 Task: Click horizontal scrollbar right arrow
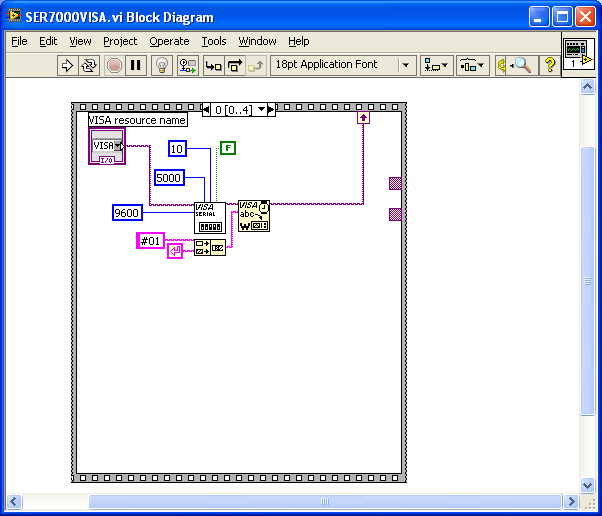coord(571,501)
